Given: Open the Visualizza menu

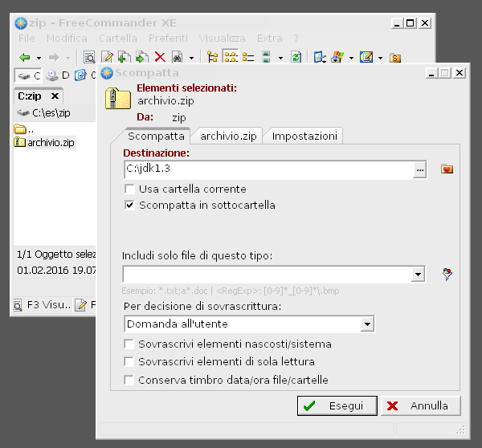Looking at the screenshot, I should pos(222,39).
